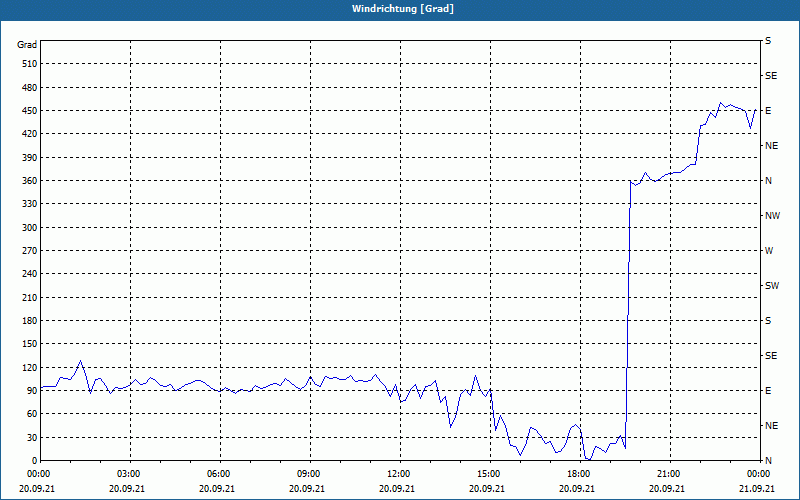Click compass label S level with 180
800x500 pixels.
click(768, 320)
